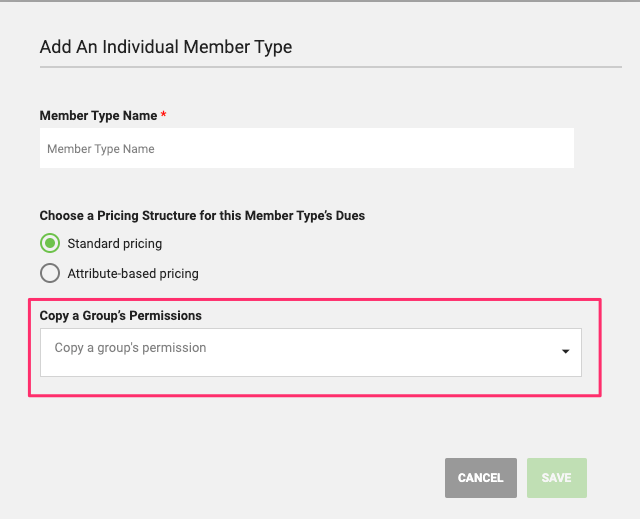The height and width of the screenshot is (519, 640).
Task: Click the green dot of Standard pricing
Action: (50, 244)
